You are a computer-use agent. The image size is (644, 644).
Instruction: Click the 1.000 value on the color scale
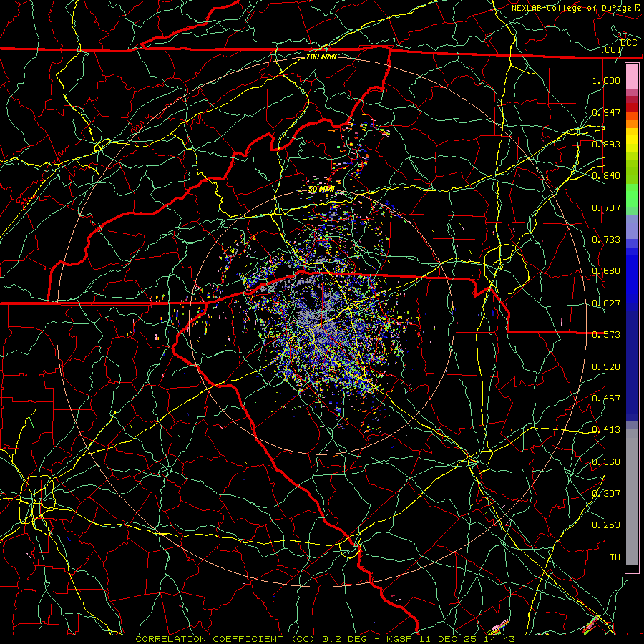point(606,80)
